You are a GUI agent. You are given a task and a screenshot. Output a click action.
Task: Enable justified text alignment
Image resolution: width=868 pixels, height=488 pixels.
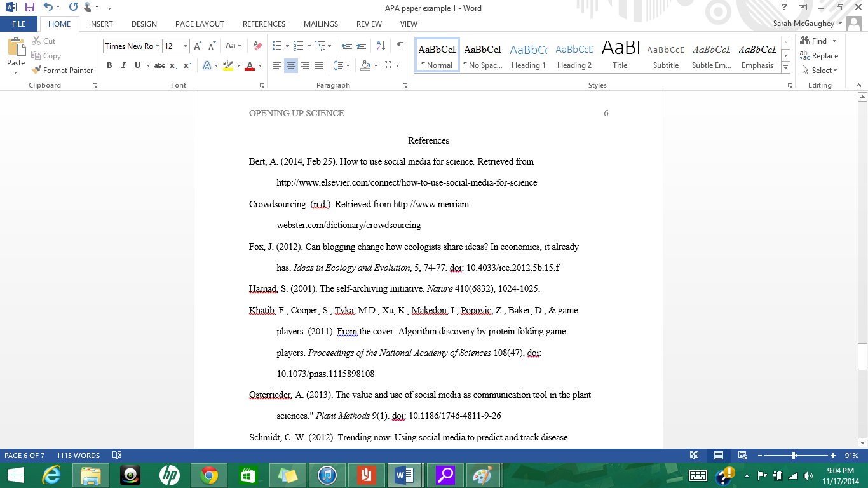tap(318, 65)
